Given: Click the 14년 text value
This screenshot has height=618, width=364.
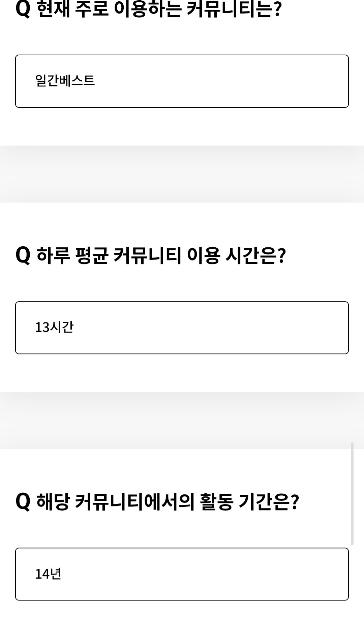Looking at the screenshot, I should [48, 574].
